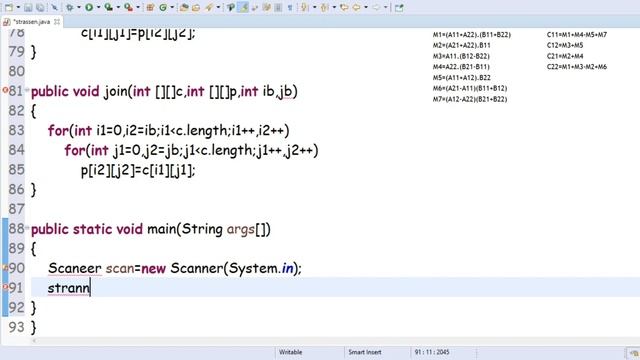This screenshot has height=360, width=640.
Task: Click line number 83 in the gutter
Action: [x=16, y=130]
